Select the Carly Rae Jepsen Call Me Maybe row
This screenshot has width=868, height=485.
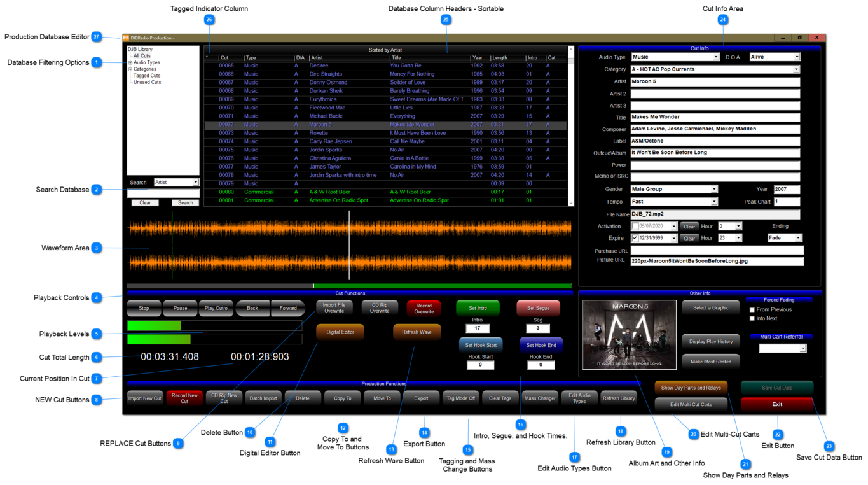[385, 141]
